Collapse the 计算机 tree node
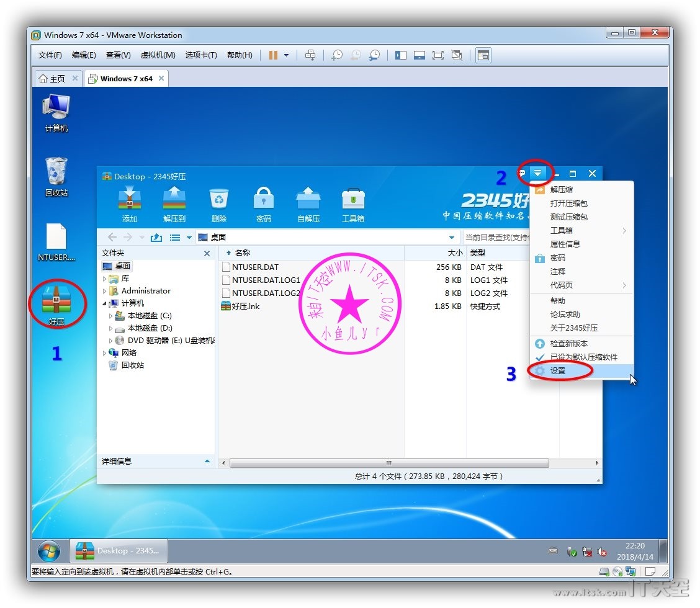 click(x=105, y=303)
